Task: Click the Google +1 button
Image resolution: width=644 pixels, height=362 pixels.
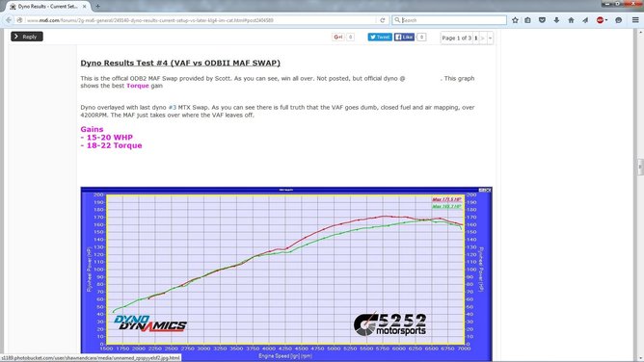Action: click(338, 37)
